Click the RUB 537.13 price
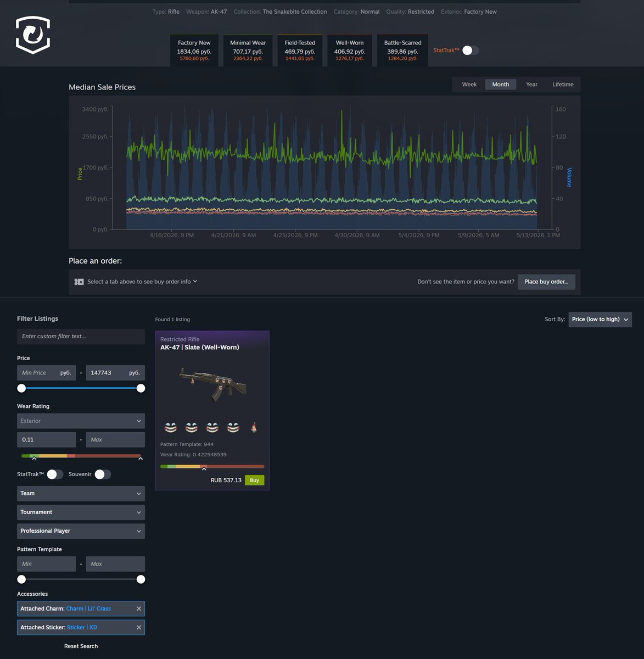This screenshot has height=659, width=644. click(x=226, y=480)
